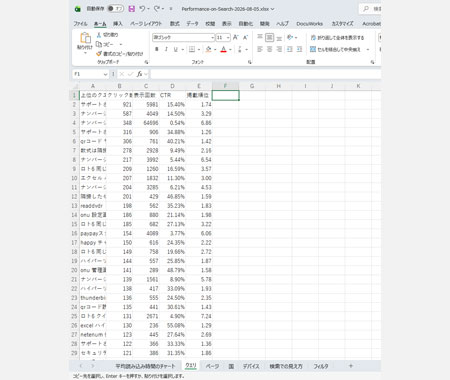Toggle bold formatting

tap(157, 49)
